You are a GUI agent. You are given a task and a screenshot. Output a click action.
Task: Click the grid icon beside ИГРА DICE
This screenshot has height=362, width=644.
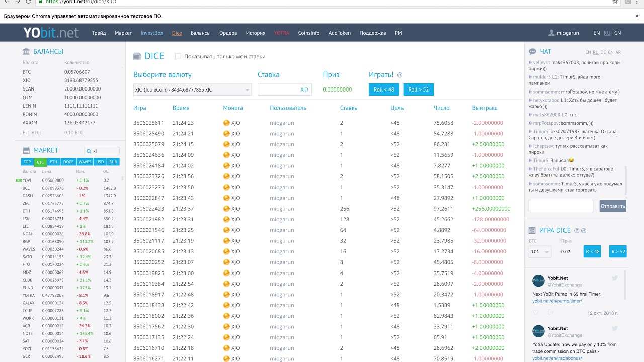click(x=532, y=230)
